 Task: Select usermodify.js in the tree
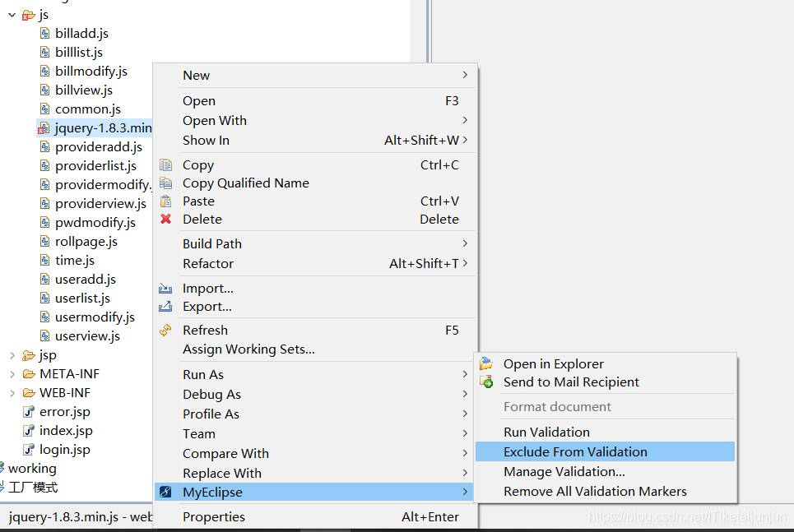(x=95, y=317)
